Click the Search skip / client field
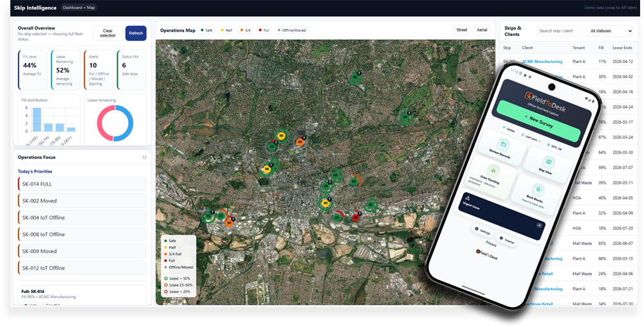The height and width of the screenshot is (327, 644). click(x=559, y=31)
